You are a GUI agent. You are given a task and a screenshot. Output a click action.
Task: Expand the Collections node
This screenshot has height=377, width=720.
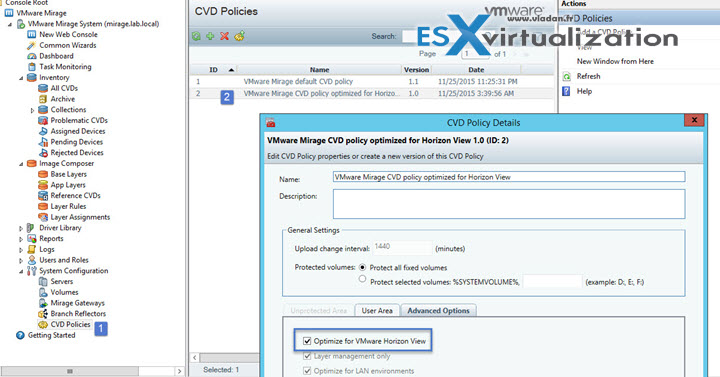point(32,110)
